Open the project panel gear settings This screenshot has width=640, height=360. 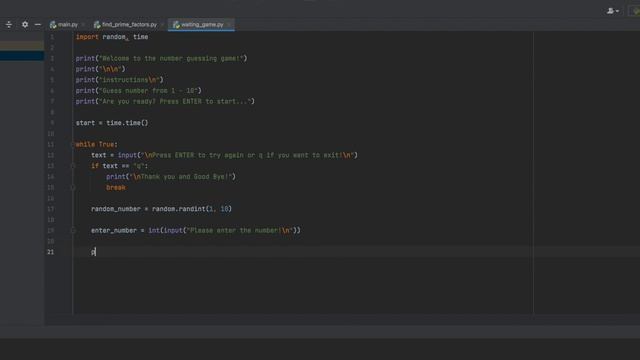click(25, 24)
